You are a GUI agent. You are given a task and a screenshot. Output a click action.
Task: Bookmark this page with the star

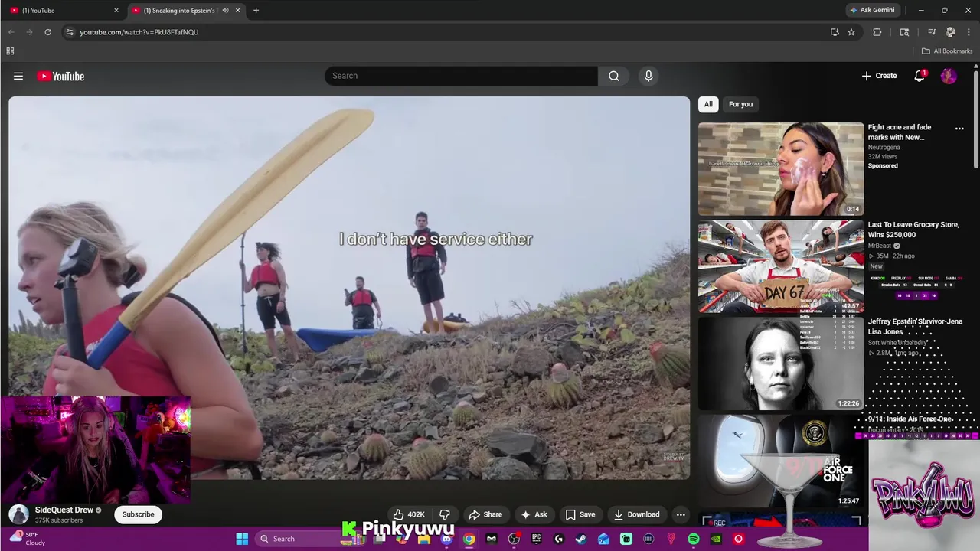851,32
